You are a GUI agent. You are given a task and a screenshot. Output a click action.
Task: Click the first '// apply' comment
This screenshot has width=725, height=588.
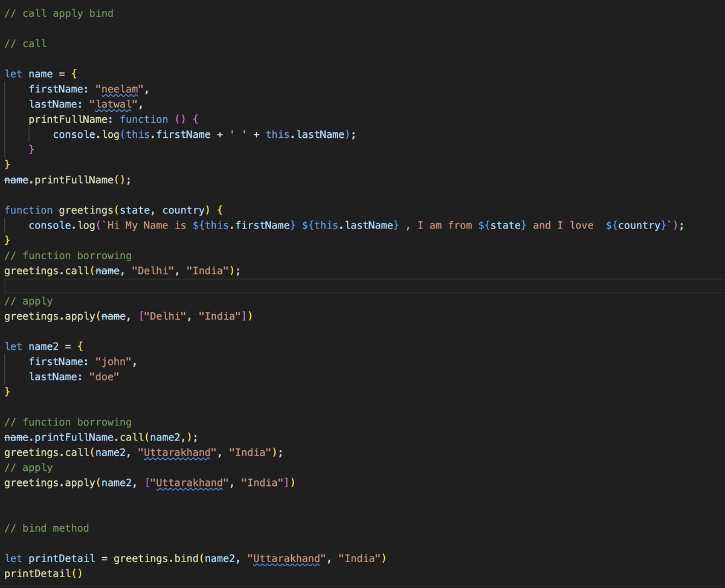coord(28,301)
